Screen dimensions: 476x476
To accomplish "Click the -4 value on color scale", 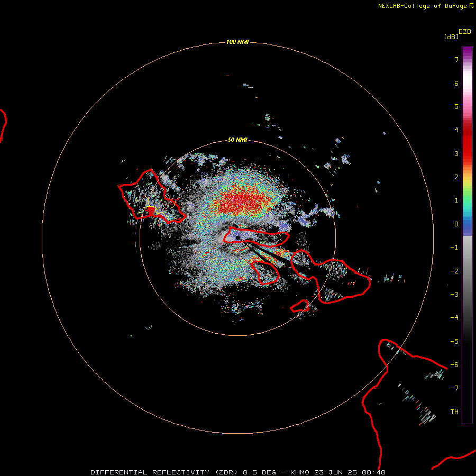I will [x=454, y=317].
